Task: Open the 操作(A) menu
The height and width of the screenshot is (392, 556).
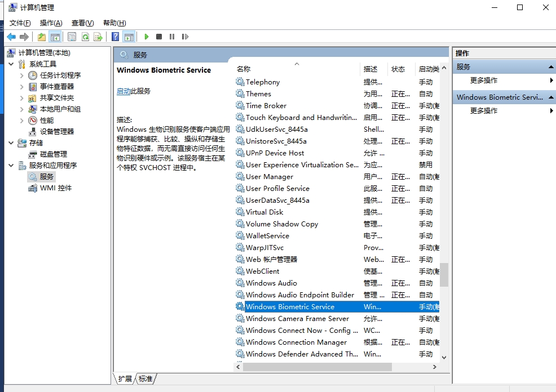Action: pos(51,23)
